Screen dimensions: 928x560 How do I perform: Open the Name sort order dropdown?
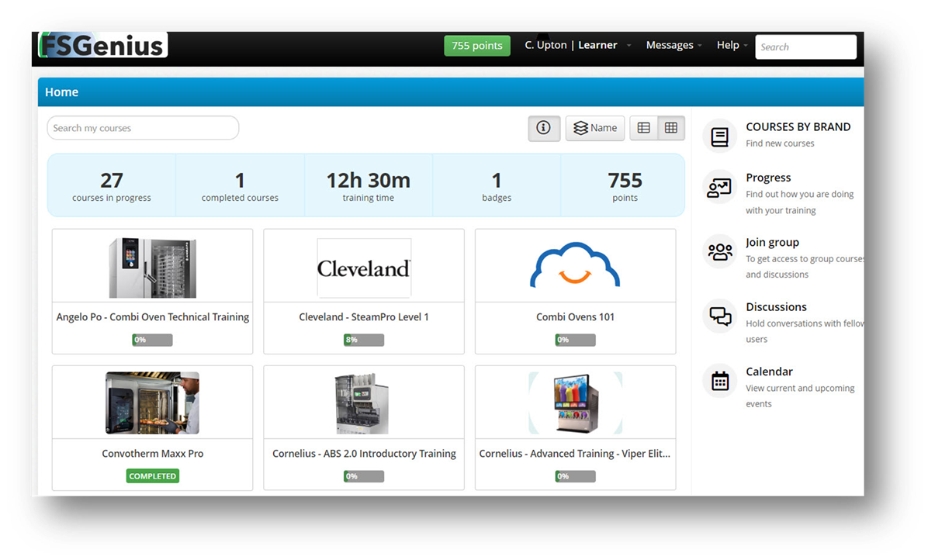pos(595,128)
